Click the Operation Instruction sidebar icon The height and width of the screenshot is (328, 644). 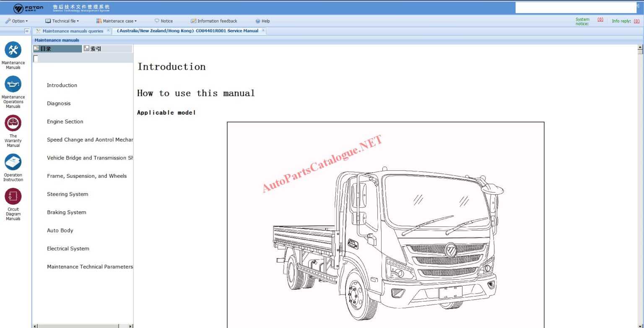pos(13,162)
